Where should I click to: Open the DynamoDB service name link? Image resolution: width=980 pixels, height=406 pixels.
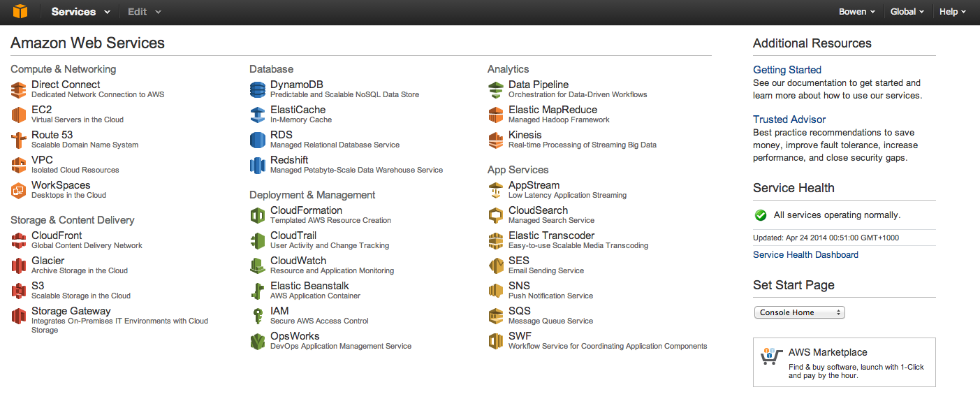tap(297, 85)
